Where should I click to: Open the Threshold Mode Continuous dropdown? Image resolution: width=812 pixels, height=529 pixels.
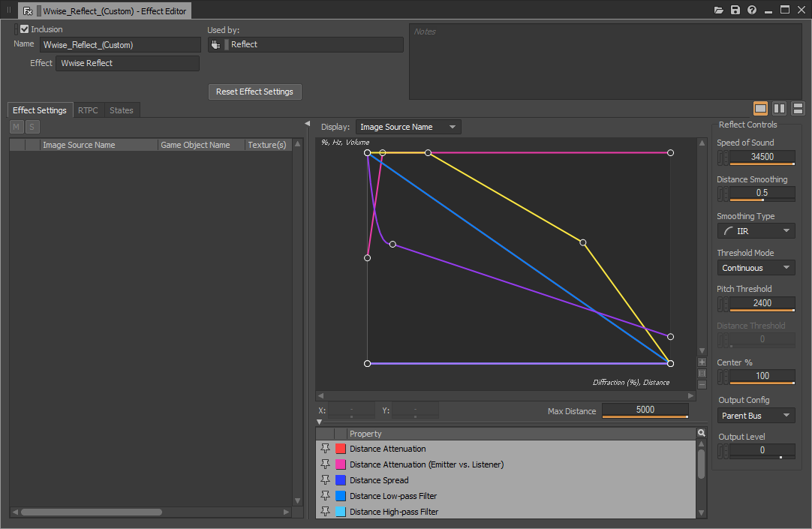tap(756, 268)
